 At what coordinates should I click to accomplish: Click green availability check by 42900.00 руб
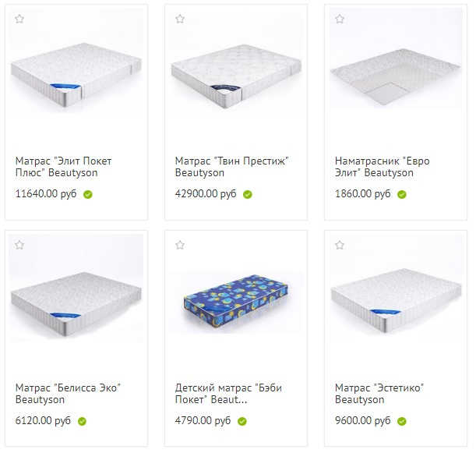248,194
